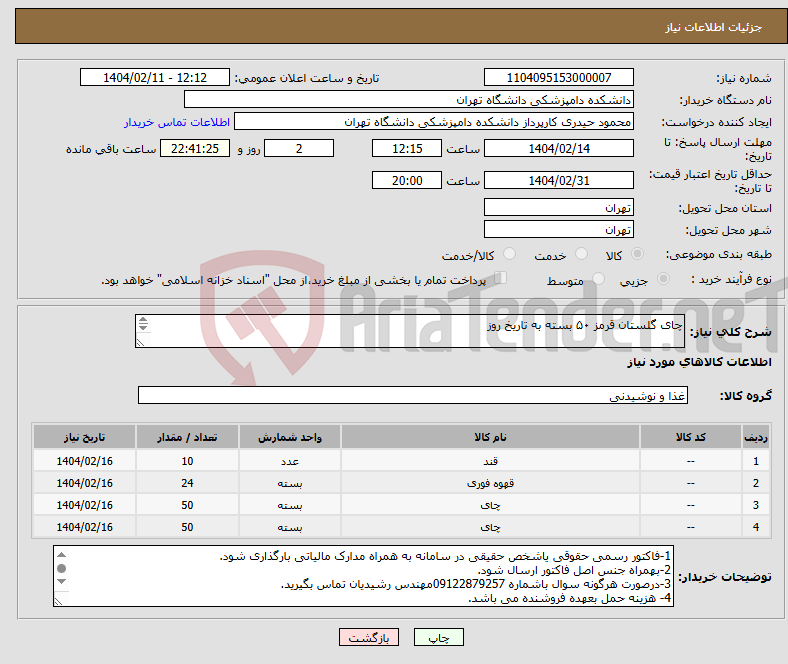The width and height of the screenshot is (788, 664).
Task: Click up arrow in general description box
Action: [x=143, y=322]
